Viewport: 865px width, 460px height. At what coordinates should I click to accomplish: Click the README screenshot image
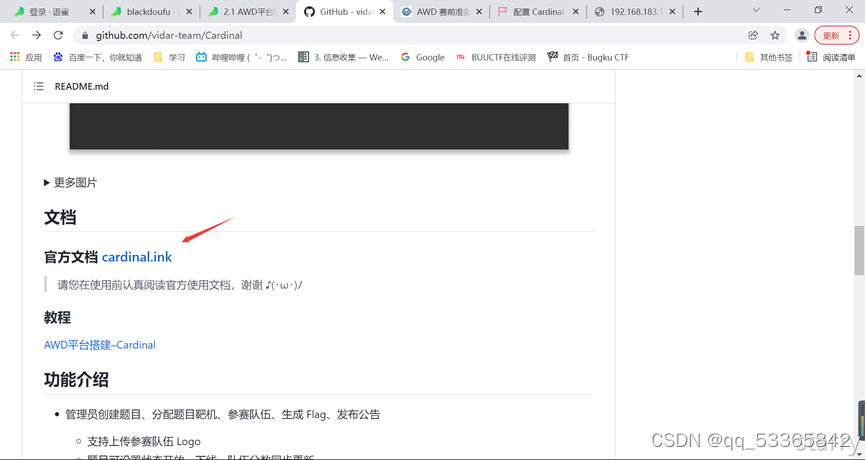pos(319,126)
